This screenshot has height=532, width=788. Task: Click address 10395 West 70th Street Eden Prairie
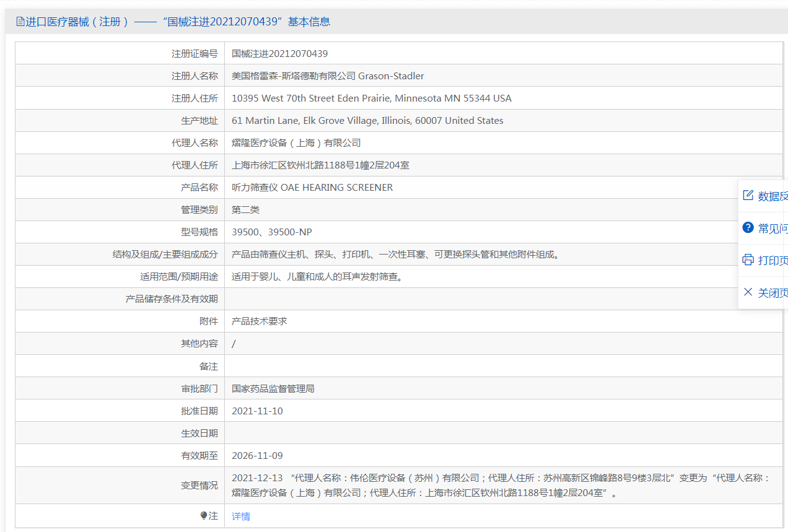(x=372, y=98)
